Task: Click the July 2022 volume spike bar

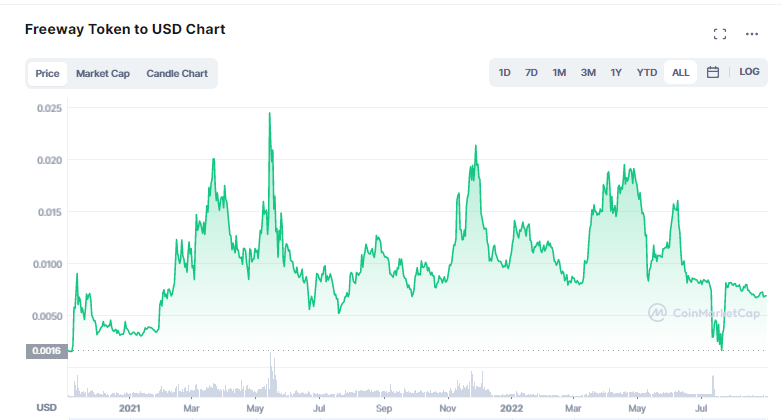Action: click(713, 386)
